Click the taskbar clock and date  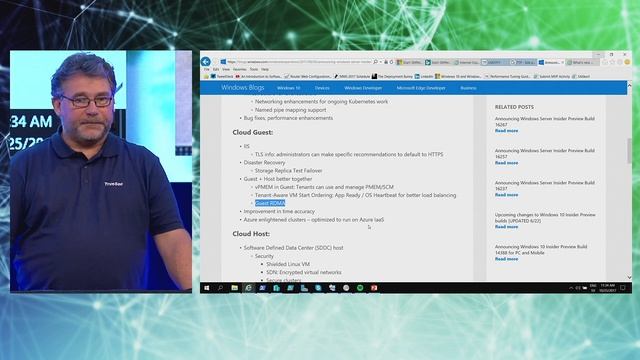pos(607,288)
